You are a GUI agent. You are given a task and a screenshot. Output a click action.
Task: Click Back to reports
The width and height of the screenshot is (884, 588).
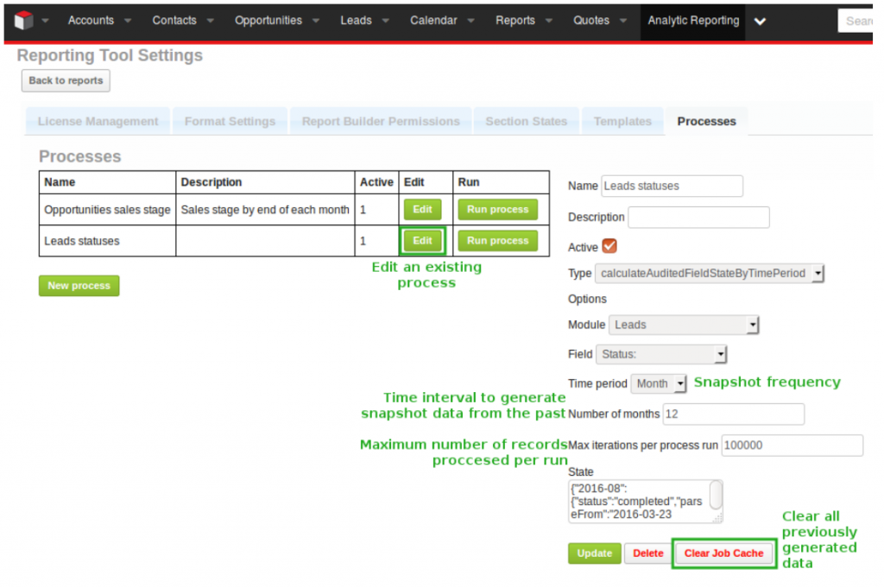pos(65,80)
